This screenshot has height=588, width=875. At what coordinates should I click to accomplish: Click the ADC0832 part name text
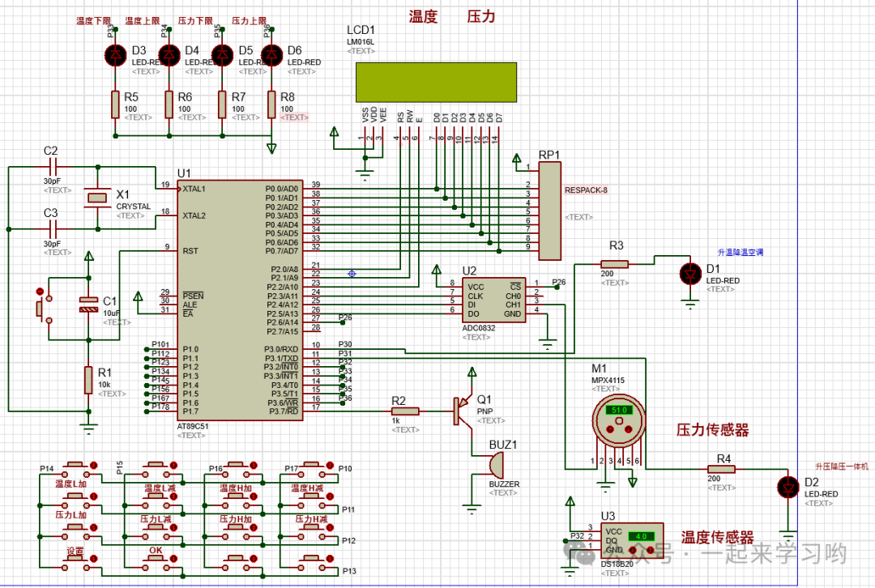coord(478,328)
